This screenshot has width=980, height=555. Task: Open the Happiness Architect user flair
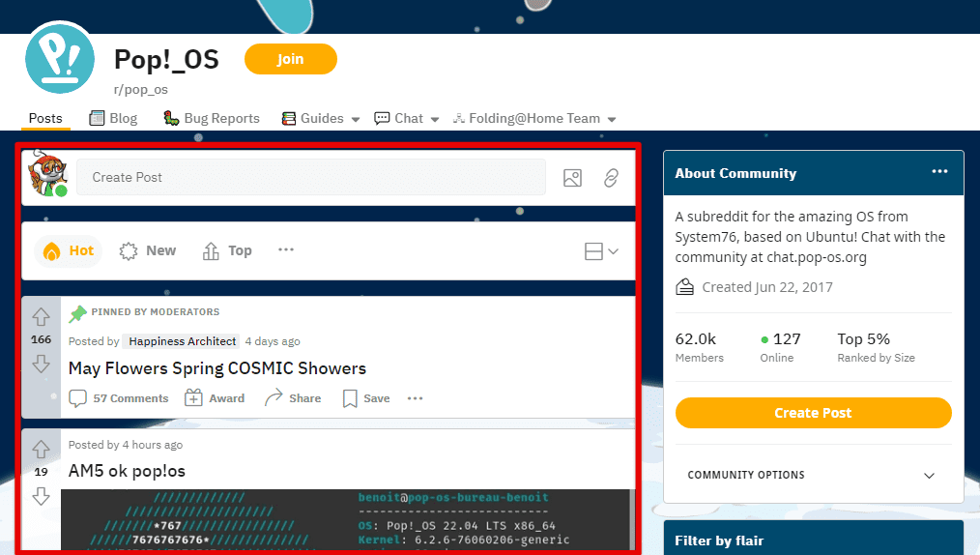point(182,341)
